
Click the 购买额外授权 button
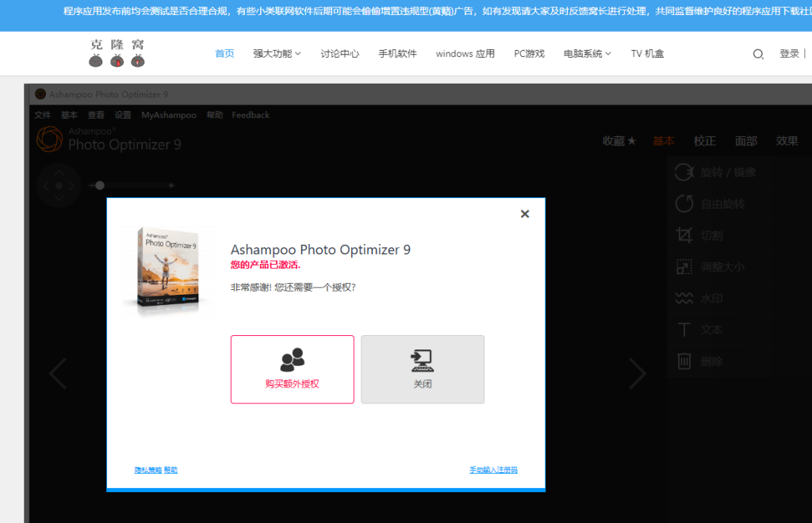[x=292, y=369]
